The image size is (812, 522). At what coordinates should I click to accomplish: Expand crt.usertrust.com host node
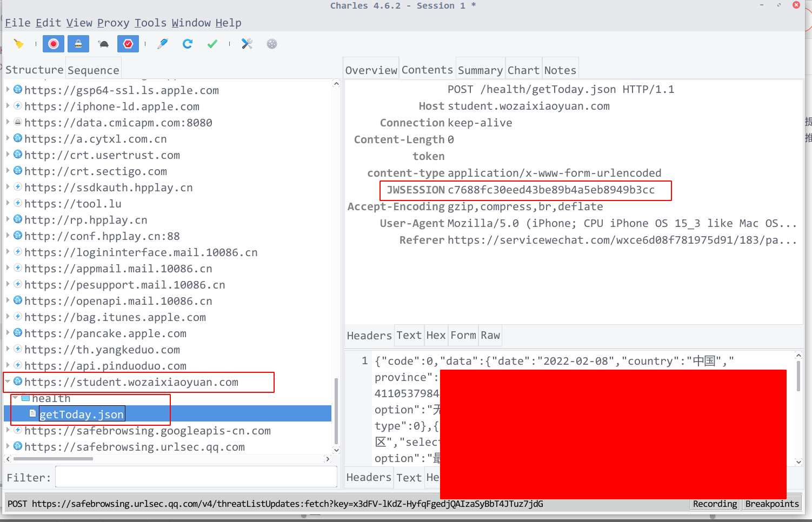[8, 155]
